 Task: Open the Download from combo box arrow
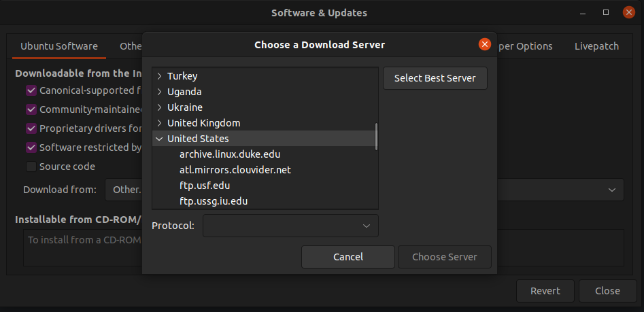611,190
